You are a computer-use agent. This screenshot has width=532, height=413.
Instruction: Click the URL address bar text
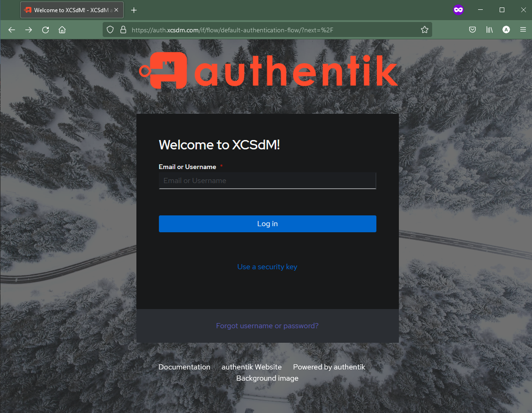pyautogui.click(x=232, y=30)
